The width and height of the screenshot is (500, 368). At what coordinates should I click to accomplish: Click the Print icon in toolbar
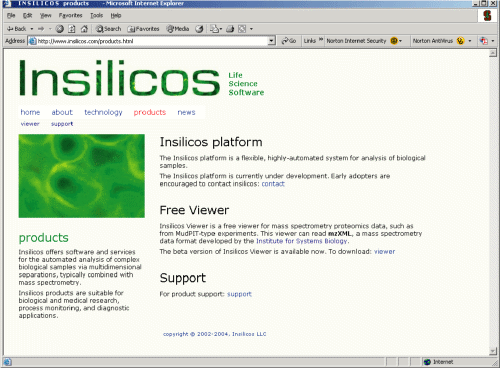coord(230,29)
